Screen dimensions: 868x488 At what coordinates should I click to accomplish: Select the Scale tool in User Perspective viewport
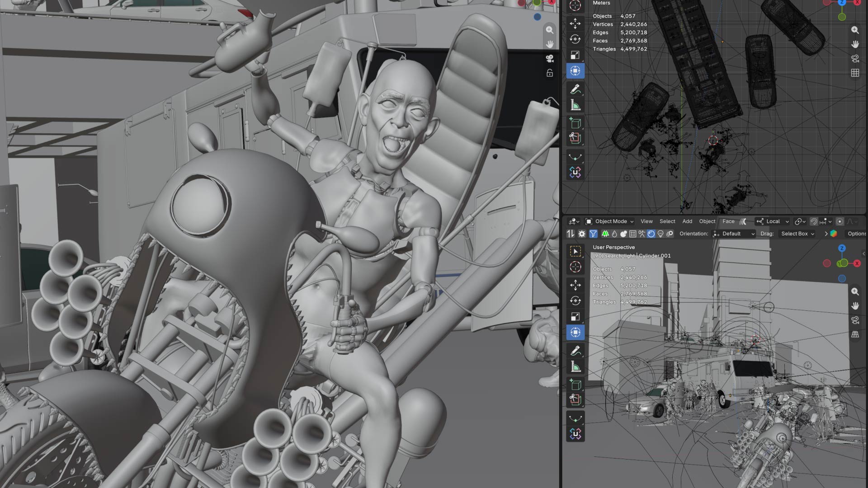pos(575,316)
